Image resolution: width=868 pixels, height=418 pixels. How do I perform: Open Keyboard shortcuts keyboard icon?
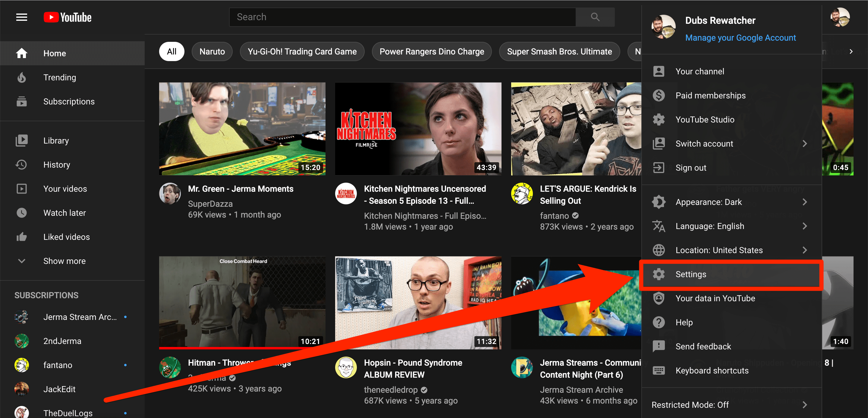pos(659,370)
